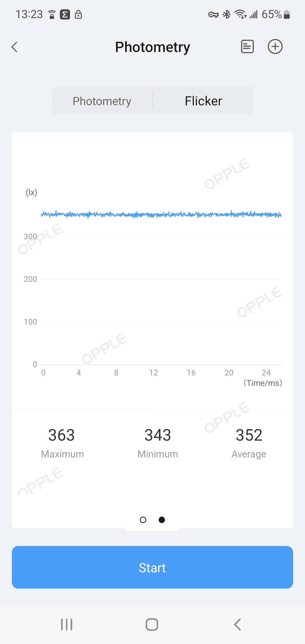Select the second filled page dot
The height and width of the screenshot is (644, 305).
162,520
